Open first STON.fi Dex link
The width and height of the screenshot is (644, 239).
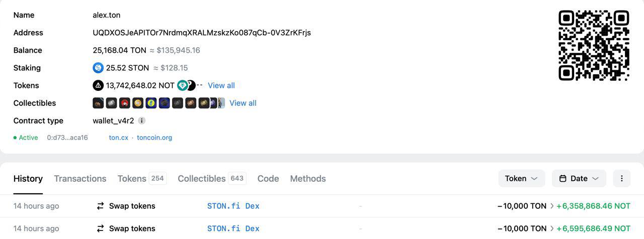click(x=233, y=206)
